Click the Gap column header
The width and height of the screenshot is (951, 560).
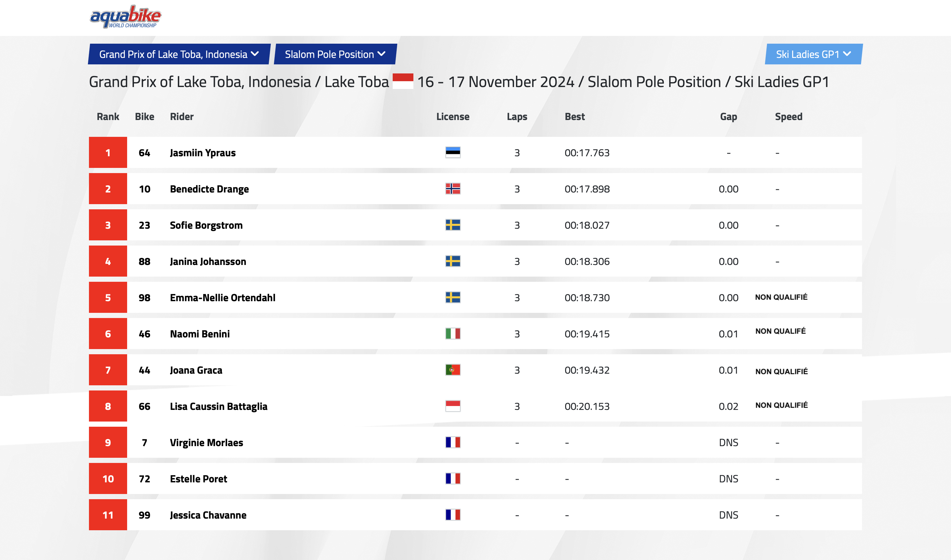[728, 116]
